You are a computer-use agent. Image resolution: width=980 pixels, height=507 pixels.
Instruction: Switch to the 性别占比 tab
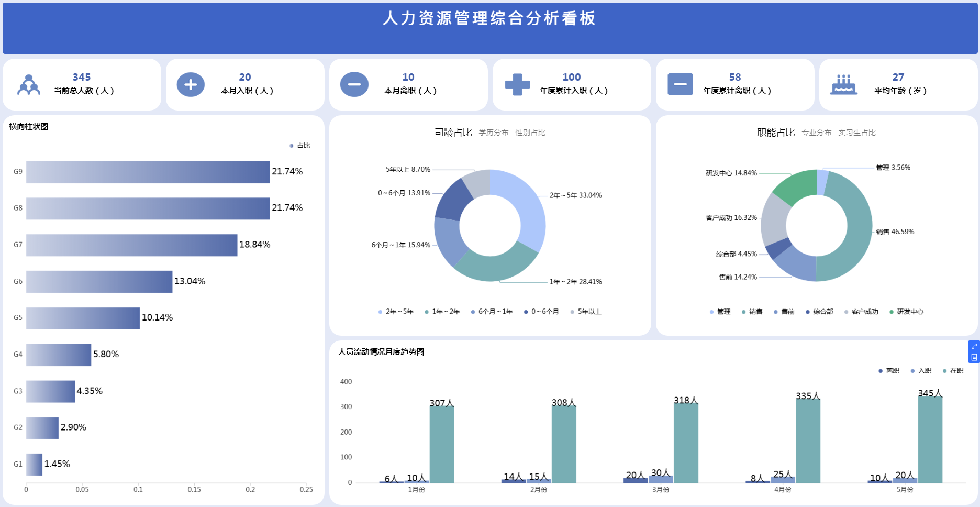pyautogui.click(x=530, y=133)
